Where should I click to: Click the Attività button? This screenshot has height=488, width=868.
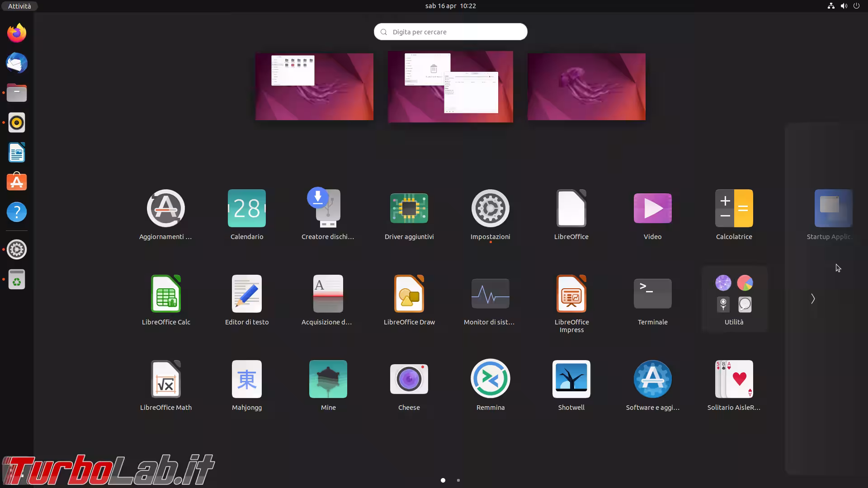pos(19,6)
